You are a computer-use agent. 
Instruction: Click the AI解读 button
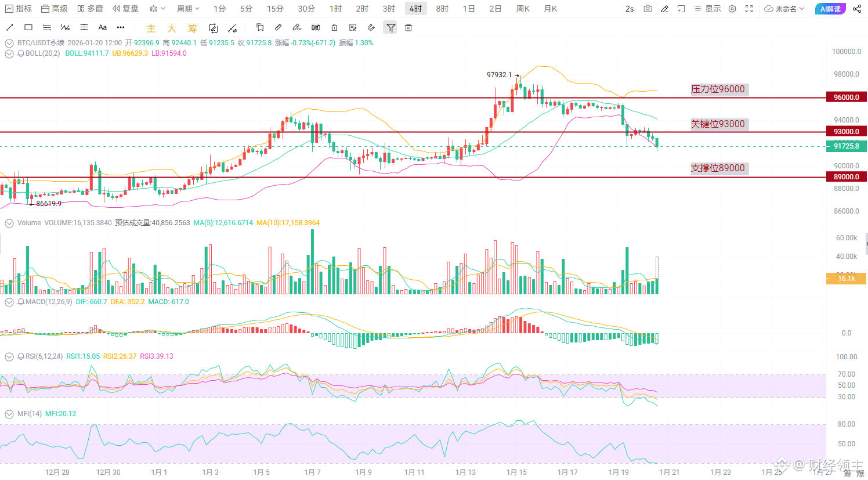(830, 9)
